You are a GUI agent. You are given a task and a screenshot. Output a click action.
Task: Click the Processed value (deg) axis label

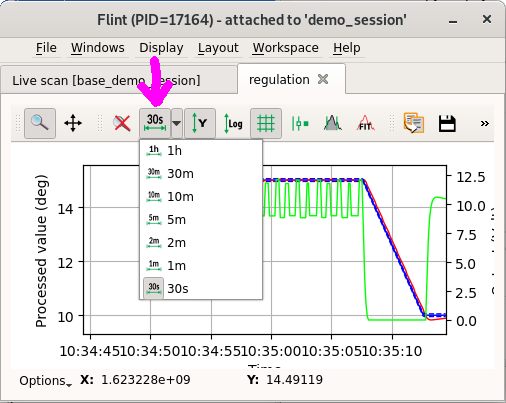point(42,251)
